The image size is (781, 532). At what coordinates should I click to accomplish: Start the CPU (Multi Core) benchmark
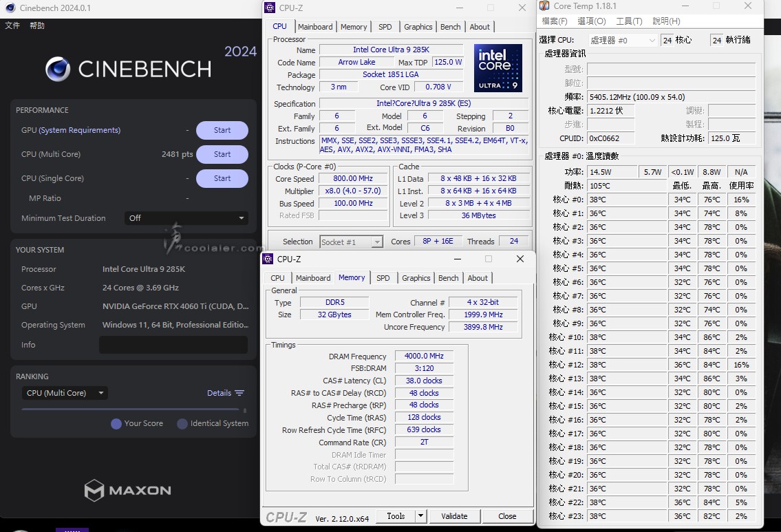pos(222,154)
